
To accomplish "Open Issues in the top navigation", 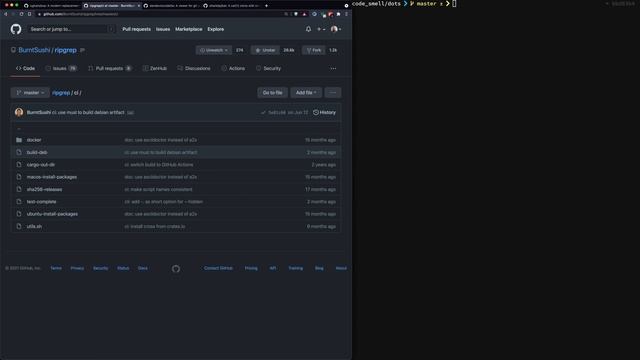I will pyautogui.click(x=163, y=29).
